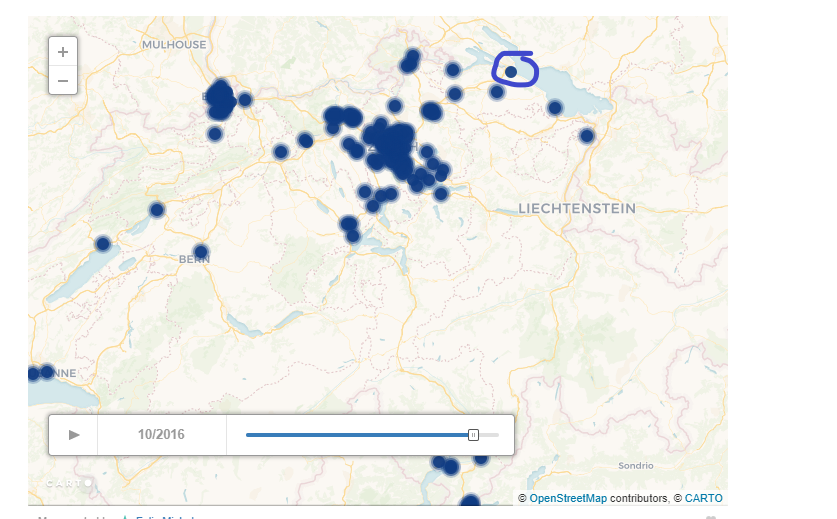Open the OpenStreetMap attribution link
Image resolution: width=837 pixels, height=519 pixels.
tap(568, 498)
